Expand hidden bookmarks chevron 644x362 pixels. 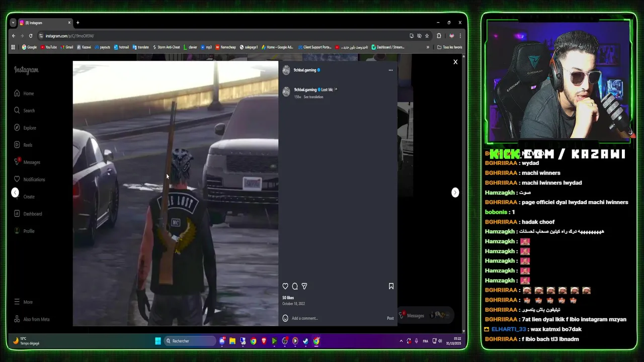click(x=428, y=47)
